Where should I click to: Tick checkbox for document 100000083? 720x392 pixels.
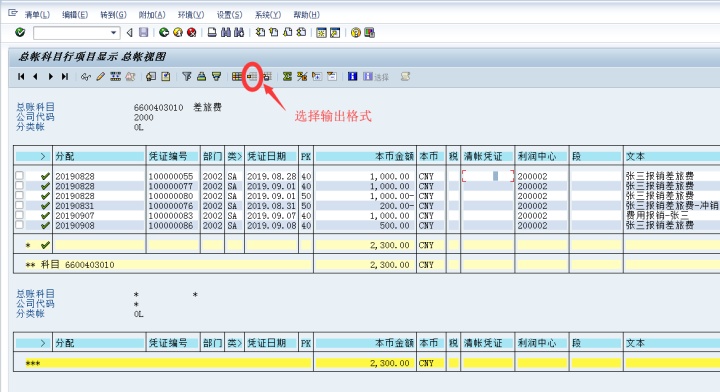[x=19, y=215]
